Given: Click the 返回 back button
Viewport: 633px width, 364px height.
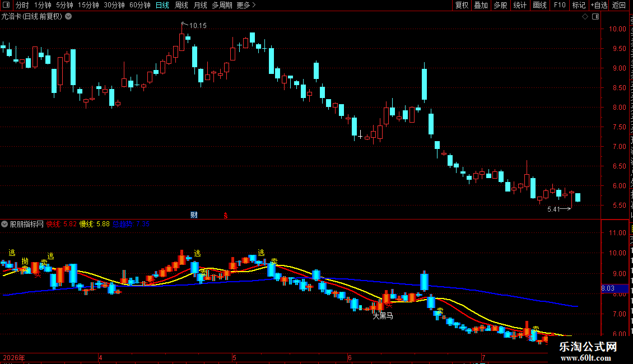Looking at the screenshot, I should click(x=619, y=5).
